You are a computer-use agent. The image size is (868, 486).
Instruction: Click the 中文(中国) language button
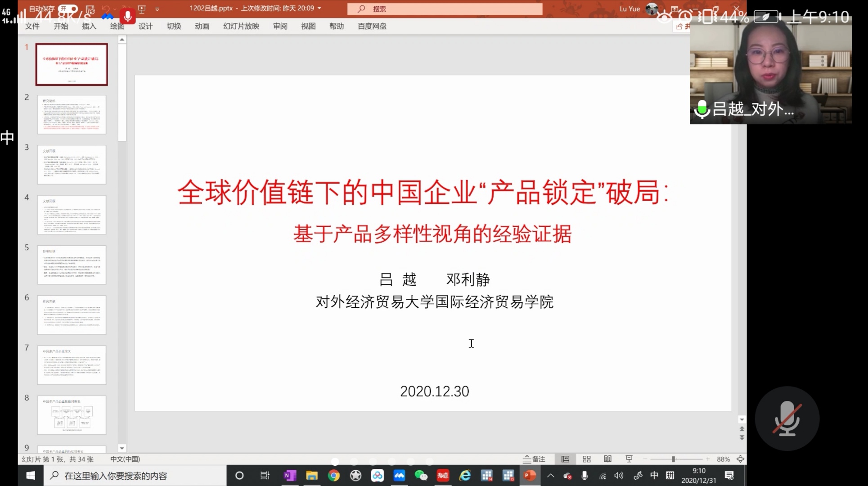pyautogui.click(x=125, y=459)
